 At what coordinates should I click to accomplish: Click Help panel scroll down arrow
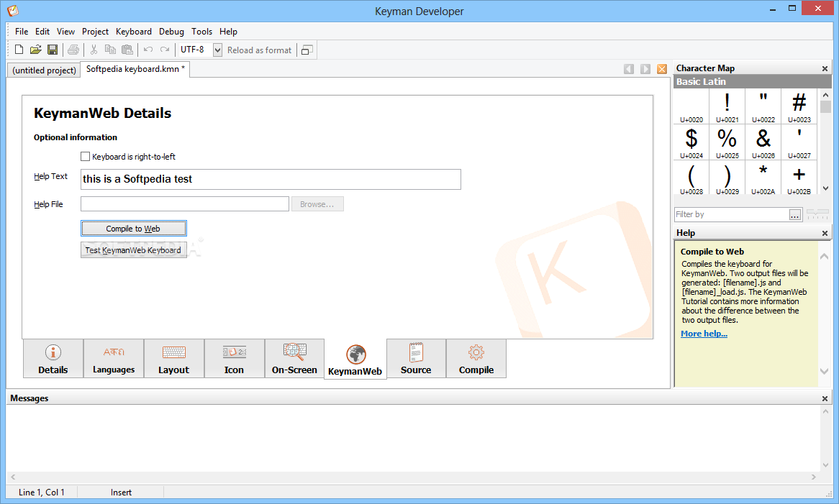[825, 371]
